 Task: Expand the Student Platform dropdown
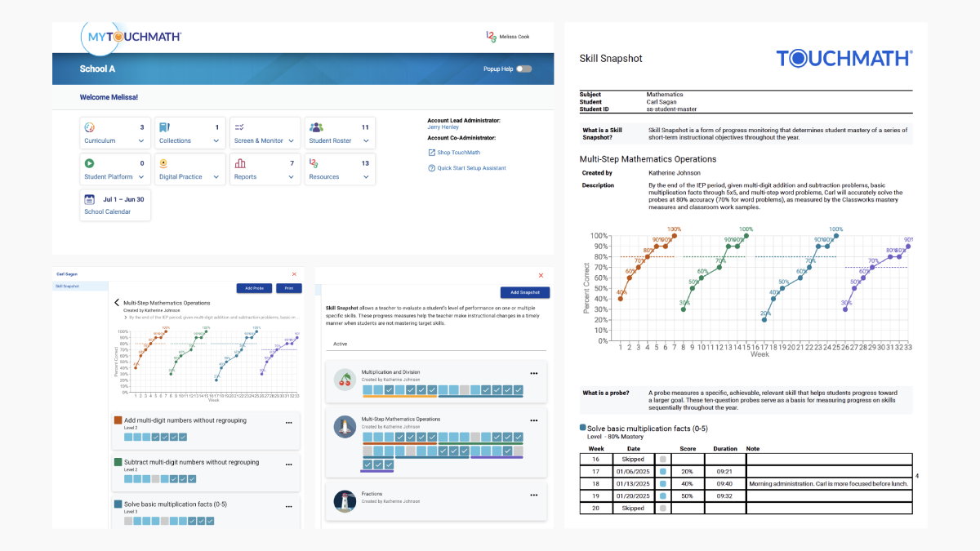(141, 177)
